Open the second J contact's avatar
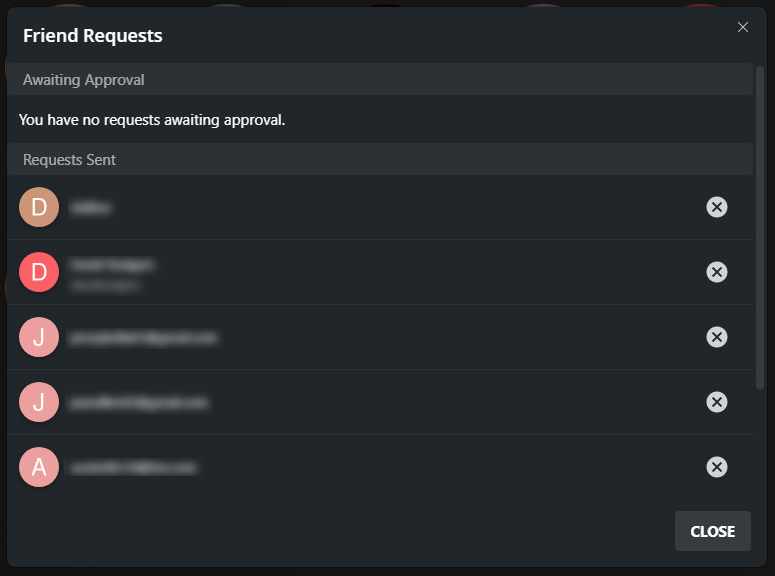The height and width of the screenshot is (576, 775). pyautogui.click(x=39, y=402)
